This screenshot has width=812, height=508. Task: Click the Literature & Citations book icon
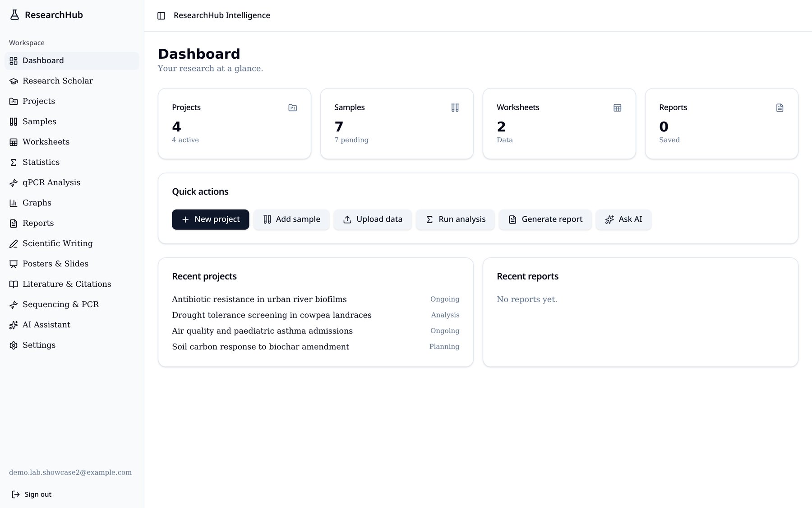pos(14,284)
